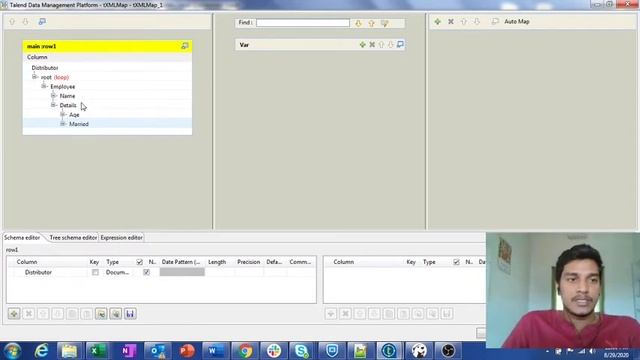Minimize all input tables icon
The image size is (640, 360).
(42, 22)
